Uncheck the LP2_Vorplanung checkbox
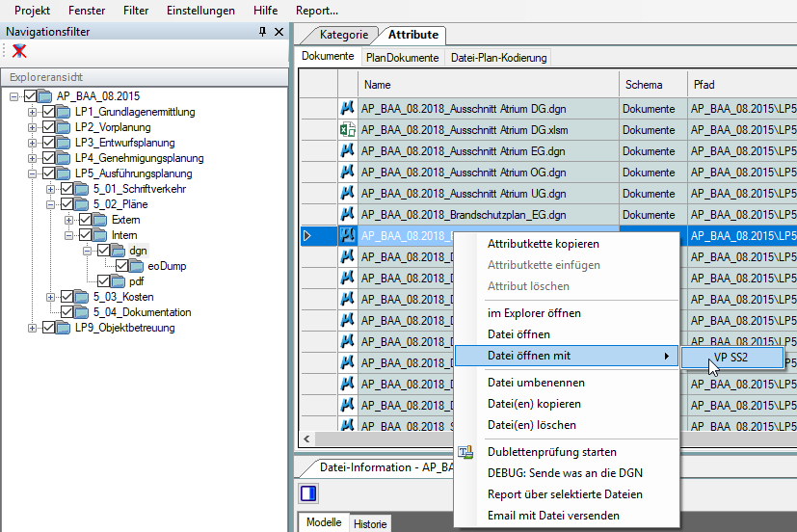The image size is (797, 532). [x=49, y=127]
